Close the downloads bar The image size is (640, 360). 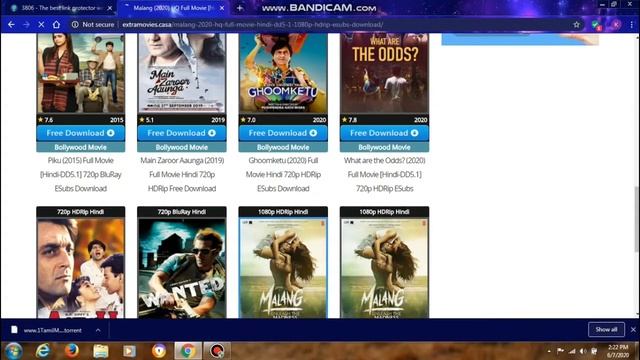click(x=633, y=329)
